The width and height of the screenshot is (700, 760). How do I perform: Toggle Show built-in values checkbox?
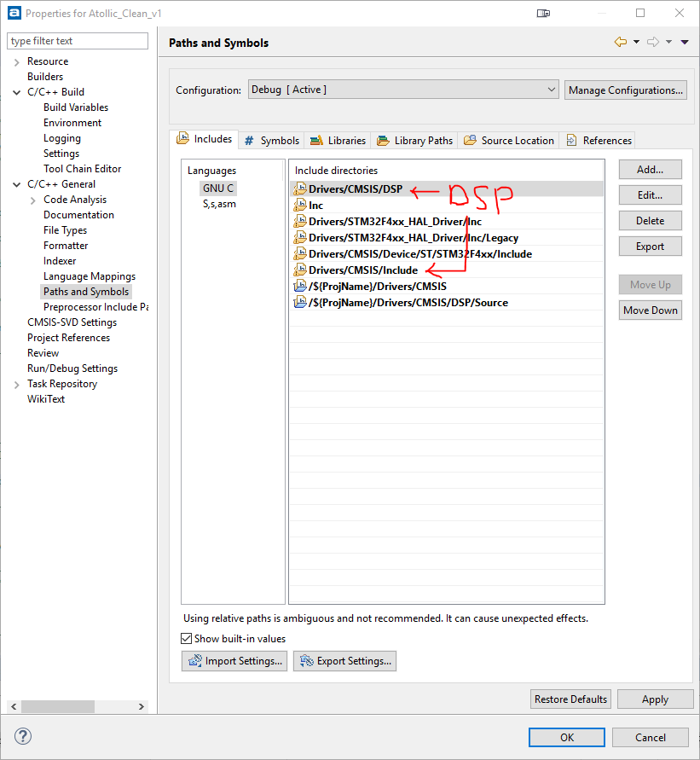(x=187, y=639)
